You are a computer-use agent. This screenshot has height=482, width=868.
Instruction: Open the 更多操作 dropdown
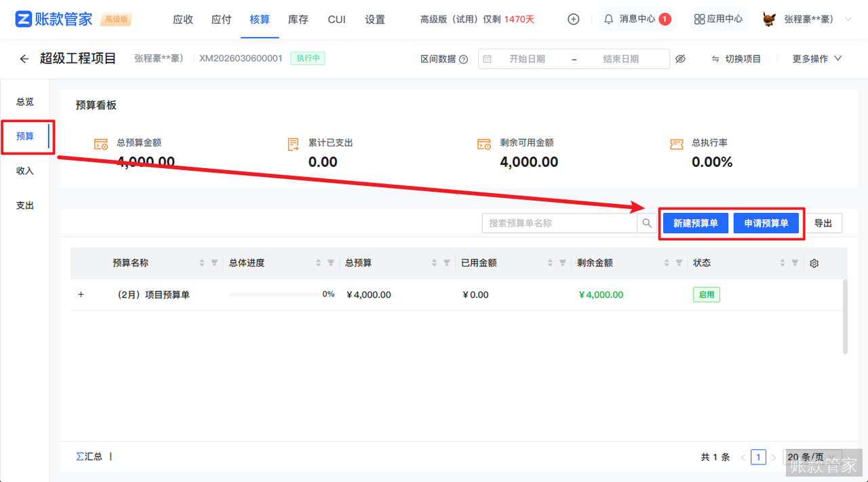816,59
